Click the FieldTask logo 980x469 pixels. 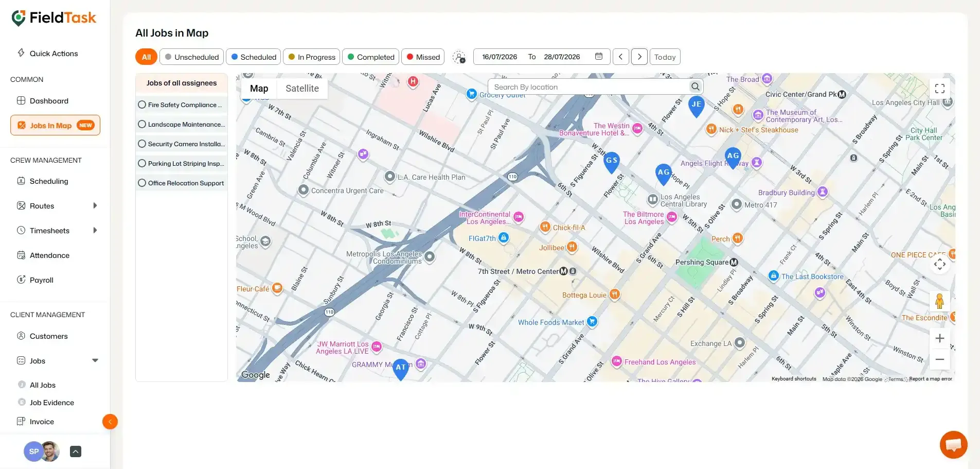click(54, 18)
